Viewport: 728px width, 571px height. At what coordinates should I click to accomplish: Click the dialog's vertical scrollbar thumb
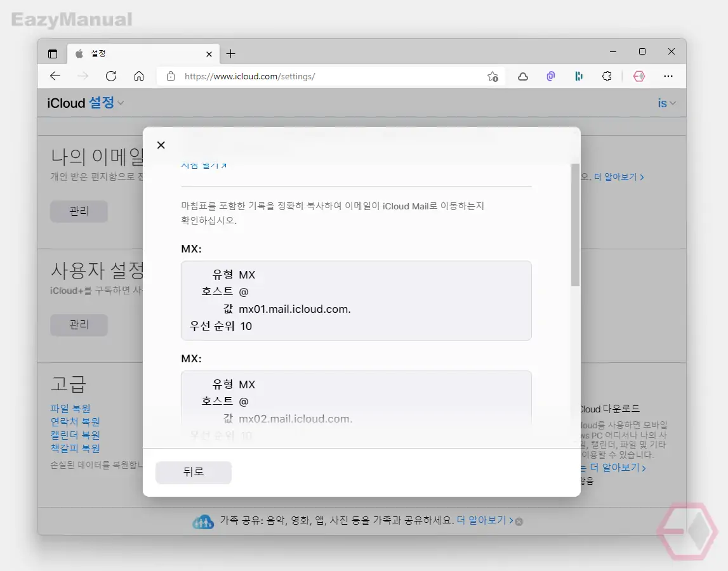(x=575, y=225)
